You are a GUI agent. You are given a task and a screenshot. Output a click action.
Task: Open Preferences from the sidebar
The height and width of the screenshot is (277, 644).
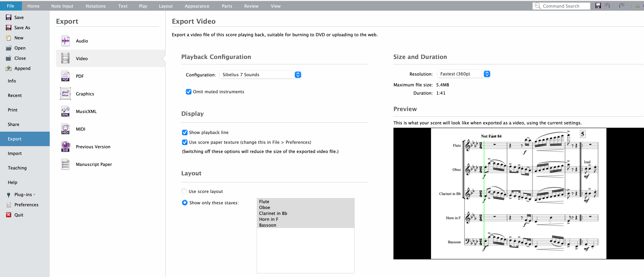[x=26, y=205]
